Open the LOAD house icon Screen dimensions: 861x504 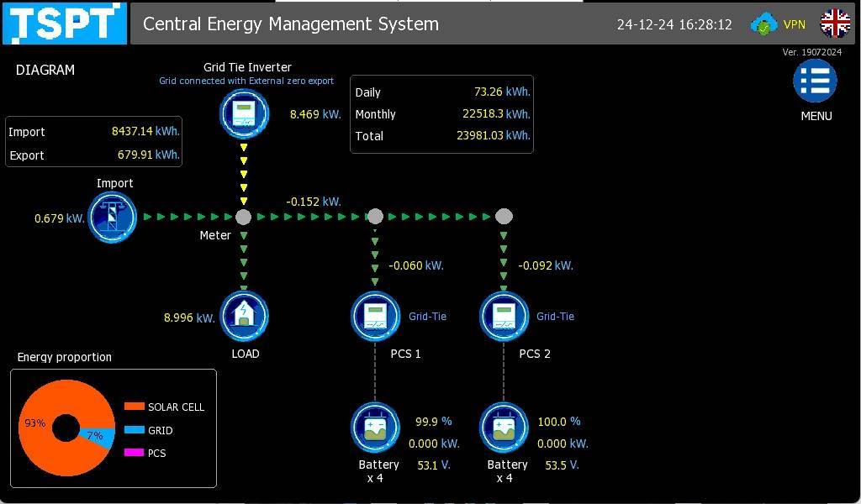[245, 317]
